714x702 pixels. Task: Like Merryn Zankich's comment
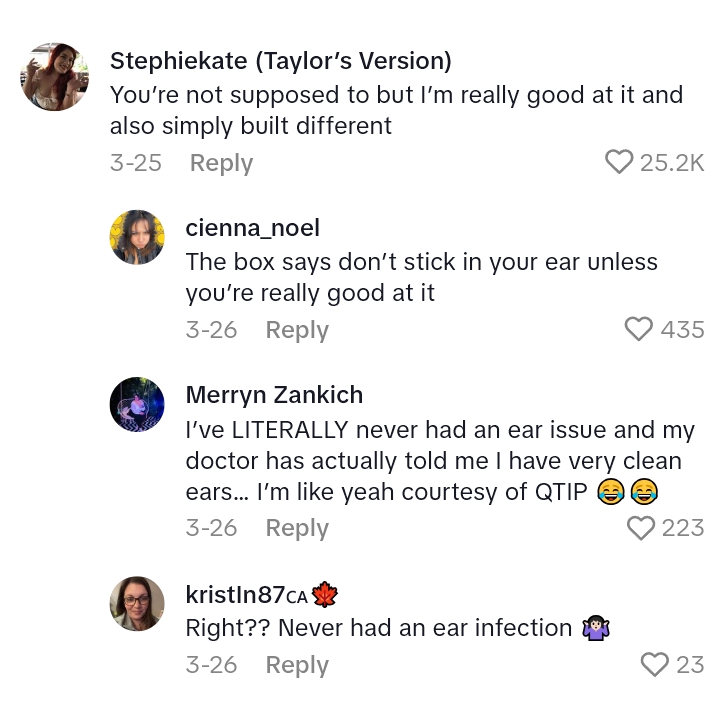tap(640, 527)
